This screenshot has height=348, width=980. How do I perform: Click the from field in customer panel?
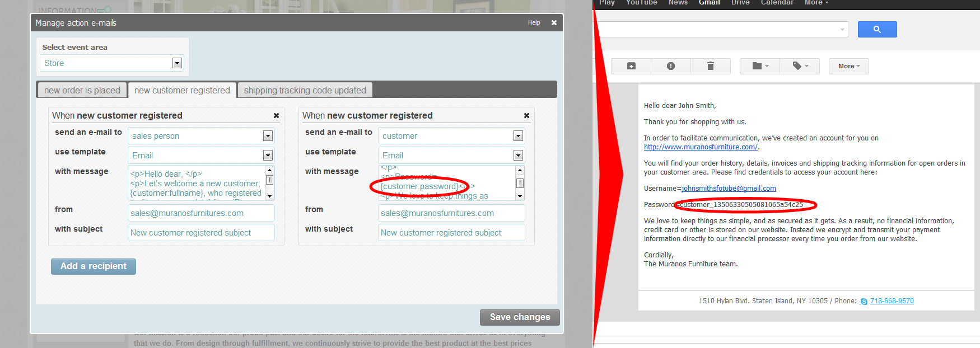[x=451, y=213]
